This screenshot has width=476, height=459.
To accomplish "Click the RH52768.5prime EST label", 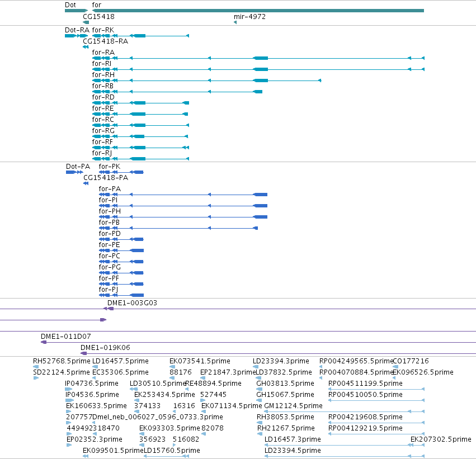I will pos(62,361).
